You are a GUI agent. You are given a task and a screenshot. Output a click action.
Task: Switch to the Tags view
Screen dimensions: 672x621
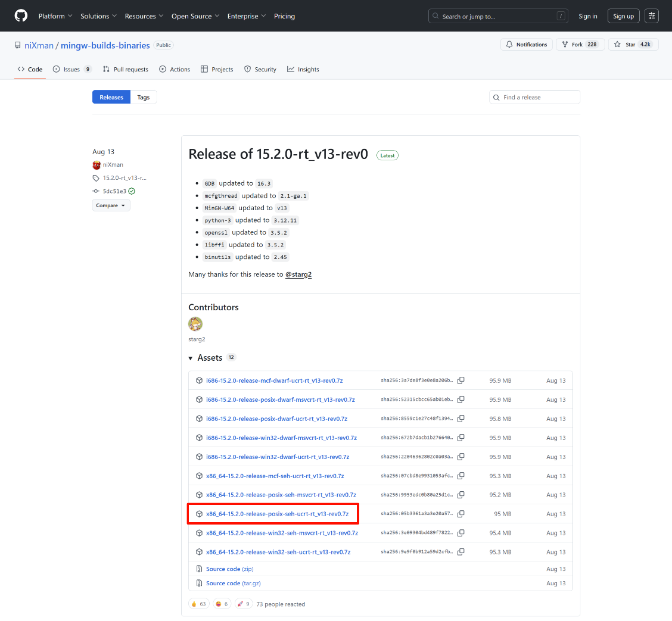pyautogui.click(x=143, y=97)
